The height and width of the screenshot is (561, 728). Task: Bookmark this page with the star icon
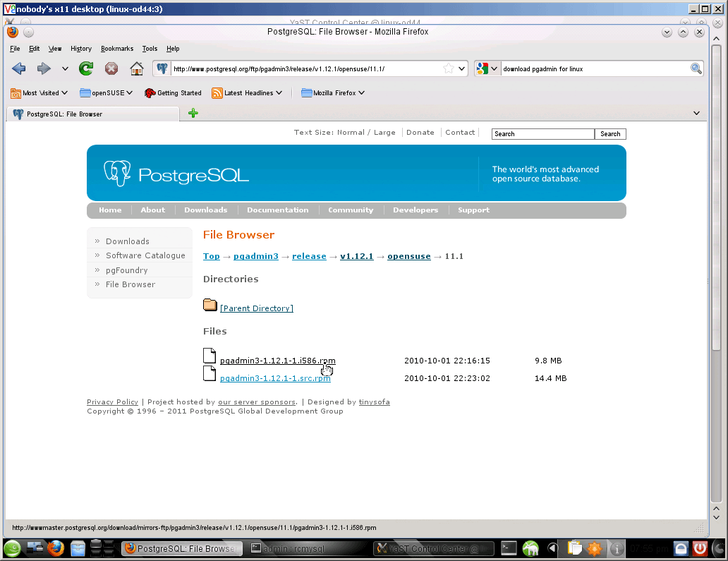click(x=449, y=68)
